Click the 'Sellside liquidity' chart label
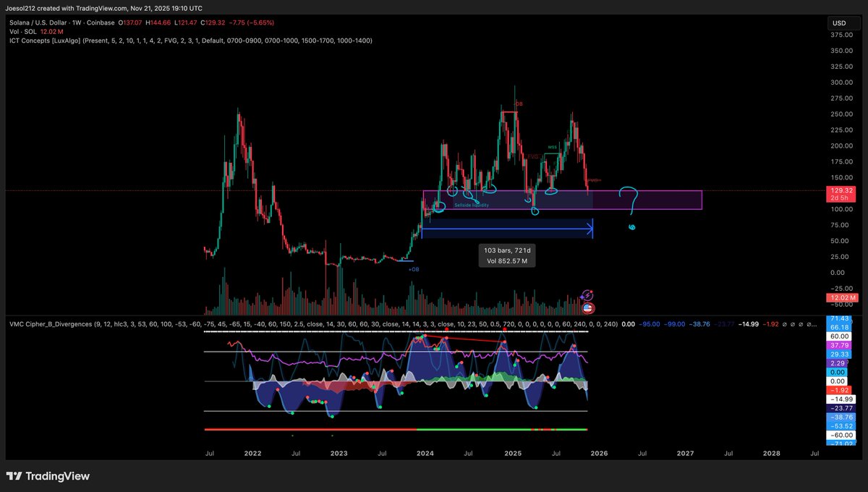Viewport: 868px width, 492px height. 472,205
